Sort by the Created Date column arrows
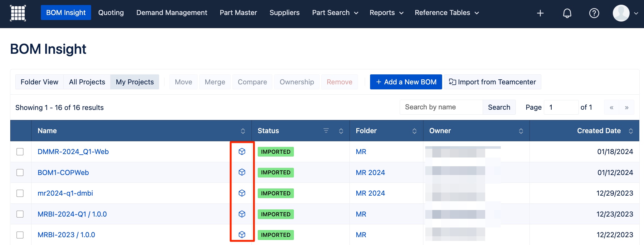644x245 pixels. [x=631, y=131]
